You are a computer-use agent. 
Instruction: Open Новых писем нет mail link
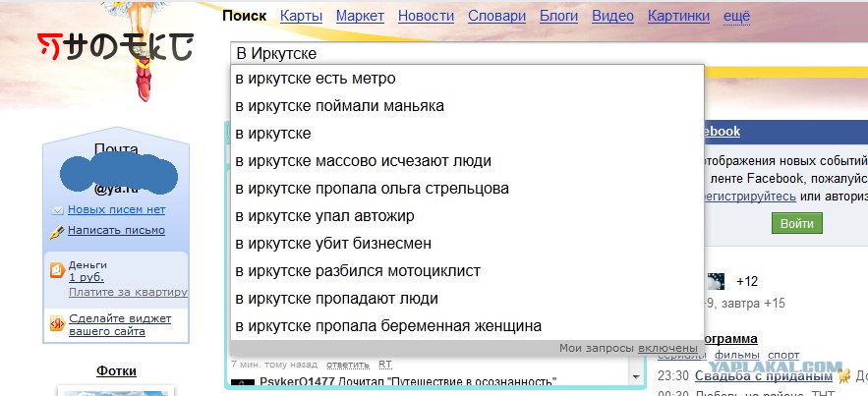point(116,210)
